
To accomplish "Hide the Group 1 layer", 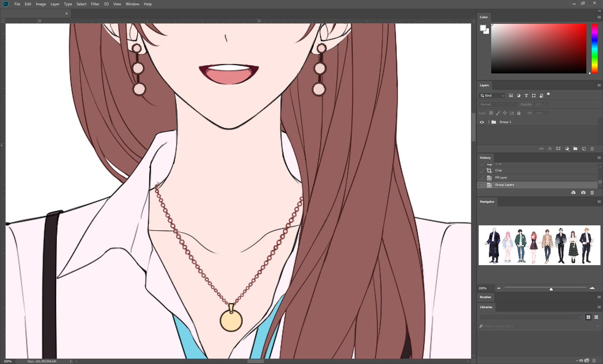I will [x=482, y=122].
